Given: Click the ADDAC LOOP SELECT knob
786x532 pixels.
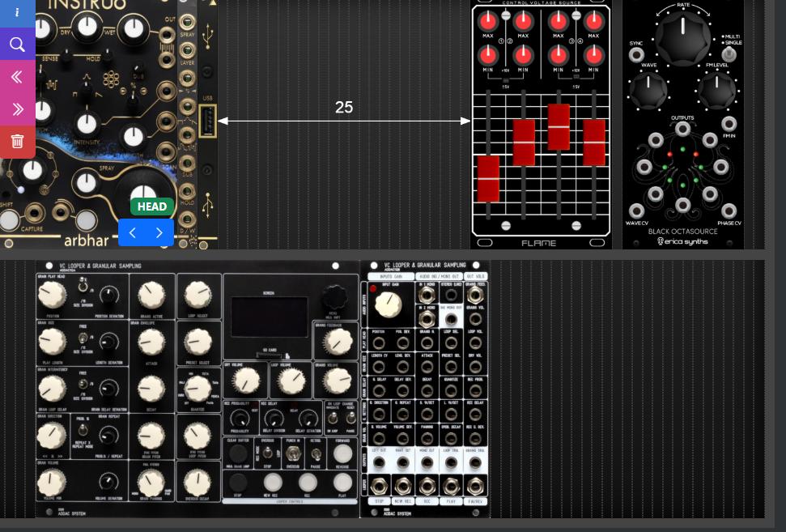Looking at the screenshot, I should (198, 296).
